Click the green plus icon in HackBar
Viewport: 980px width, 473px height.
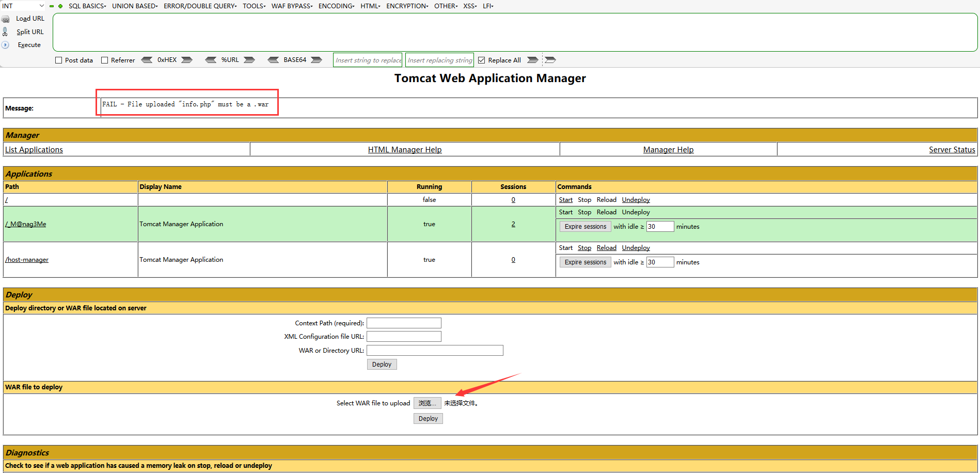pos(60,6)
